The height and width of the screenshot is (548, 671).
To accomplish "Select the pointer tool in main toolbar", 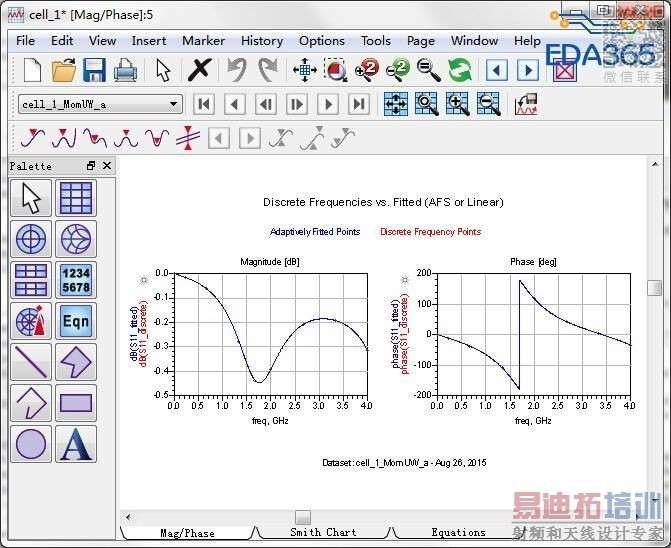I will [x=163, y=70].
